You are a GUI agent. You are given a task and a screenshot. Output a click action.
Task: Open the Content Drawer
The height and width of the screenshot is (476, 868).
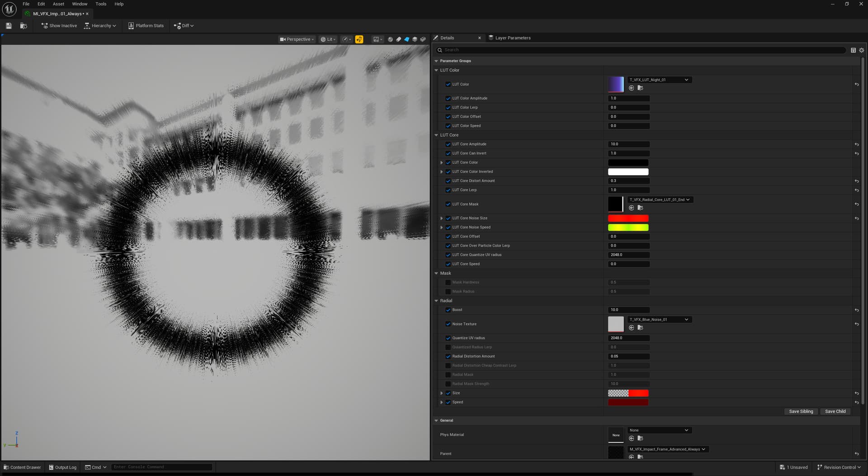coord(22,467)
